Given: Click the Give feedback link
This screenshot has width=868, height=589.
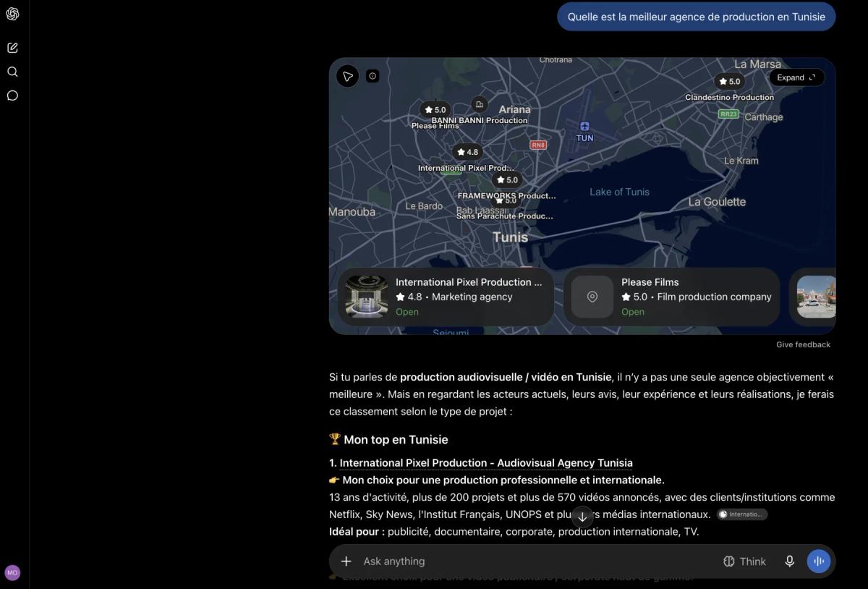Looking at the screenshot, I should tap(803, 344).
